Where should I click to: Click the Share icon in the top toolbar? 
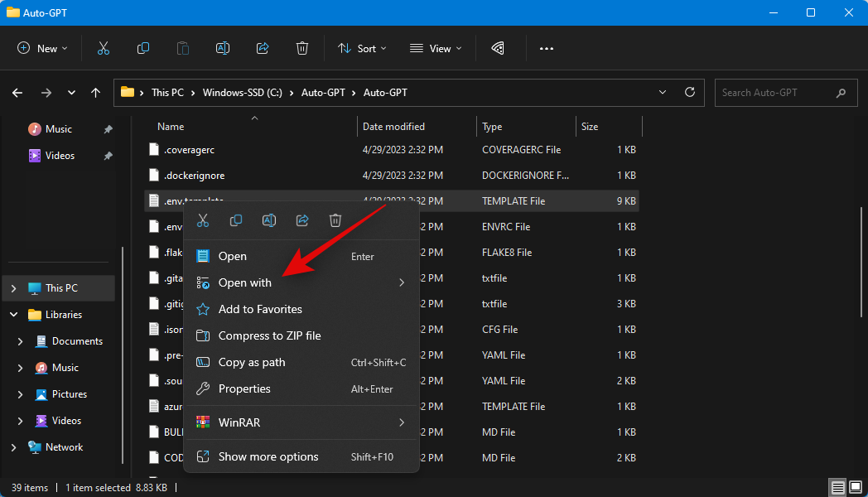click(263, 48)
